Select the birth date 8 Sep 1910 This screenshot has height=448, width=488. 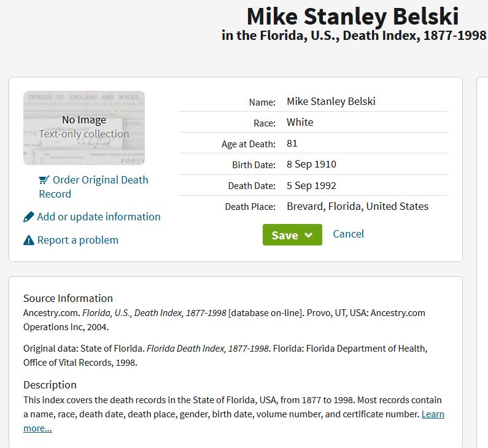[311, 164]
